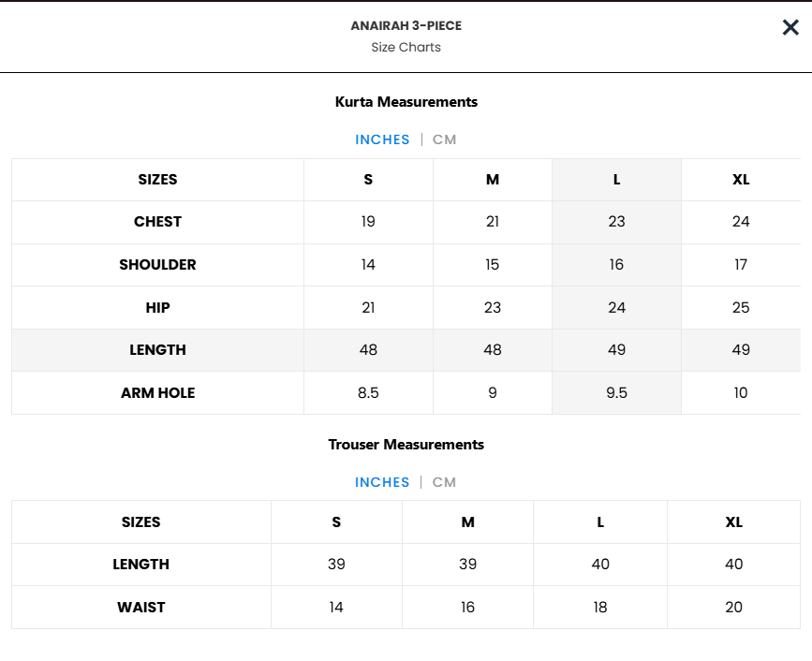Click the L column header in Kurta table
This screenshot has height=661, width=812.
point(616,180)
